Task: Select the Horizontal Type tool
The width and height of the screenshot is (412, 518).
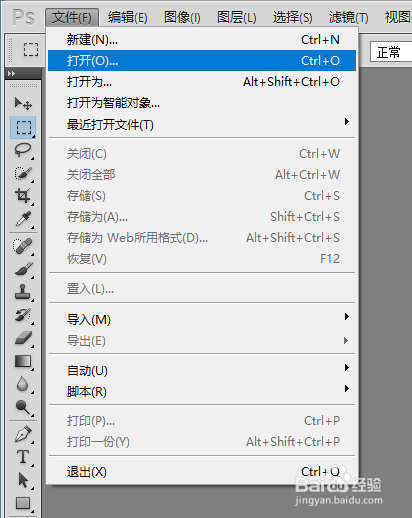Action: 23,457
